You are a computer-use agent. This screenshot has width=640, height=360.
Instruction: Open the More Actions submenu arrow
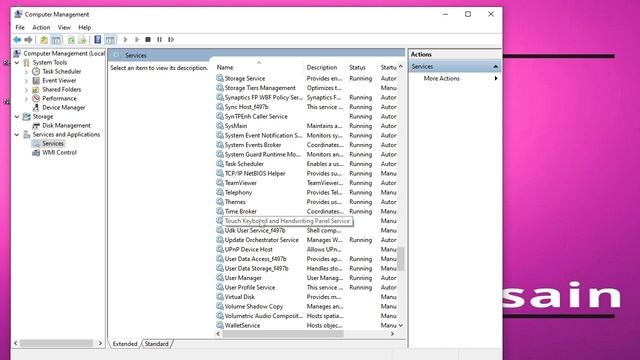point(496,78)
